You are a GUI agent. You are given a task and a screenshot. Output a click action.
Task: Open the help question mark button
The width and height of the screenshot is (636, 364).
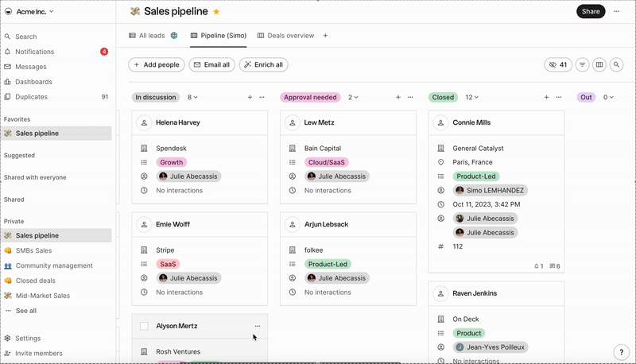(621, 352)
